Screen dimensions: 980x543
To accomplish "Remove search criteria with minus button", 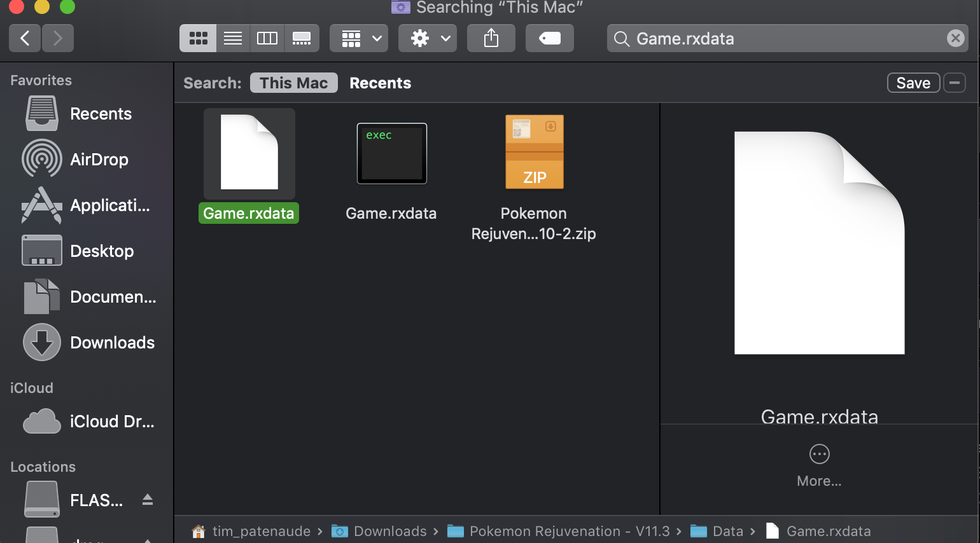I will coord(955,83).
